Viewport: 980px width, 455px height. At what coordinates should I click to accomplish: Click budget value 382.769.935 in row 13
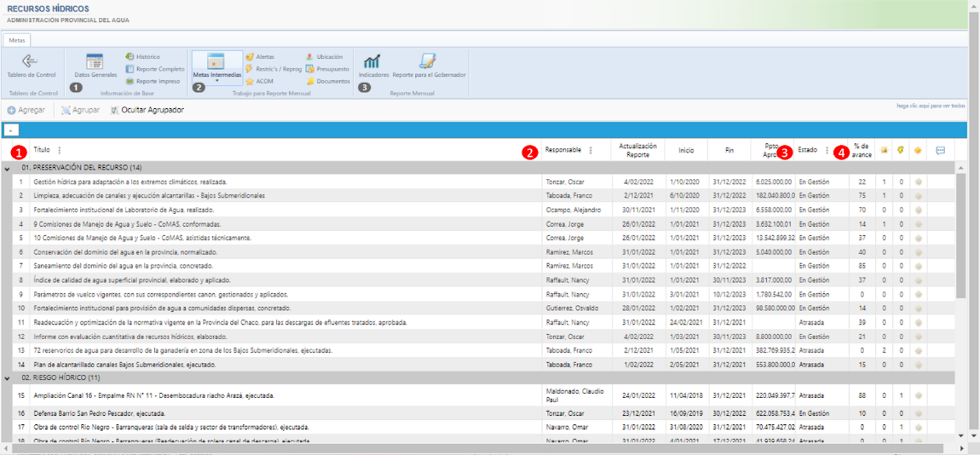775,350
